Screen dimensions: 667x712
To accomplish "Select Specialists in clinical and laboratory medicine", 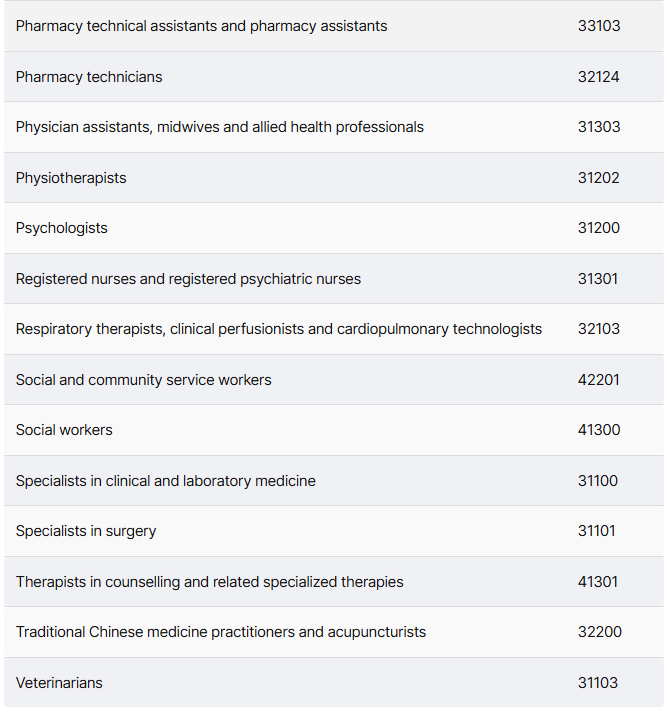I will [166, 481].
